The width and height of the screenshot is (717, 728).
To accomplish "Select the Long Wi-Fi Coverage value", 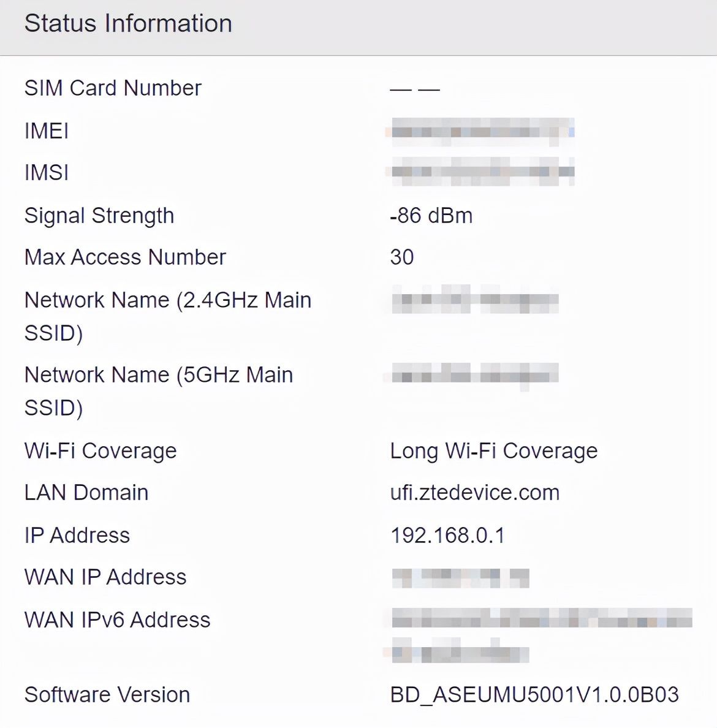I will [x=493, y=451].
